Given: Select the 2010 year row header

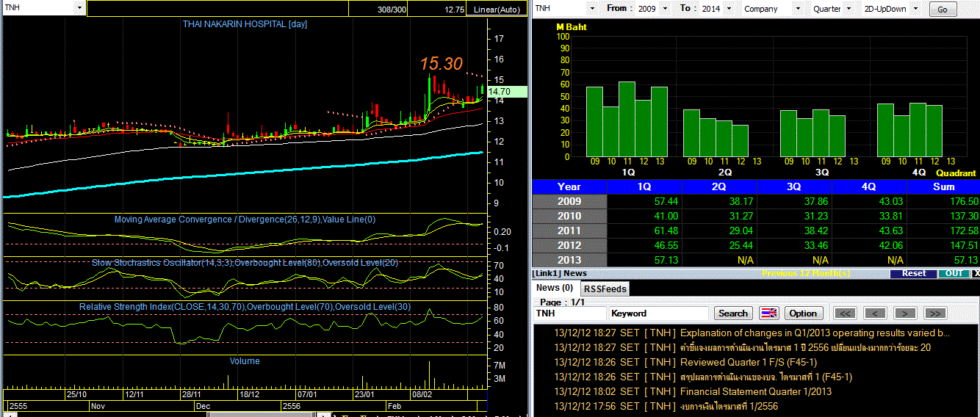Looking at the screenshot, I should coord(569,216).
